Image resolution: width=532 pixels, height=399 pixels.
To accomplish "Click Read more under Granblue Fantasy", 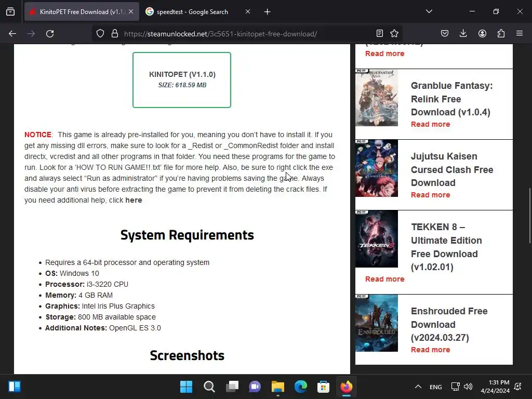I will [x=430, y=124].
